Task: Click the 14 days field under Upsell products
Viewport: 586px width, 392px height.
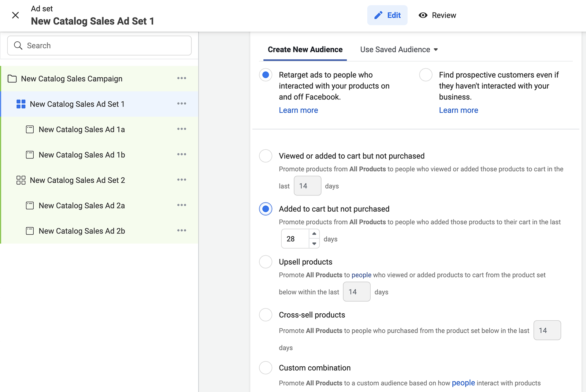Action: point(357,292)
